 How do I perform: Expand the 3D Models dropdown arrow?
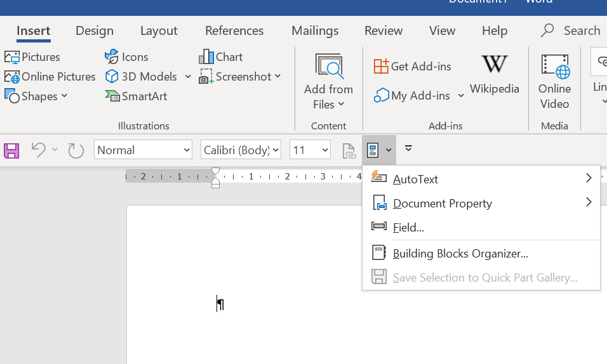(188, 77)
